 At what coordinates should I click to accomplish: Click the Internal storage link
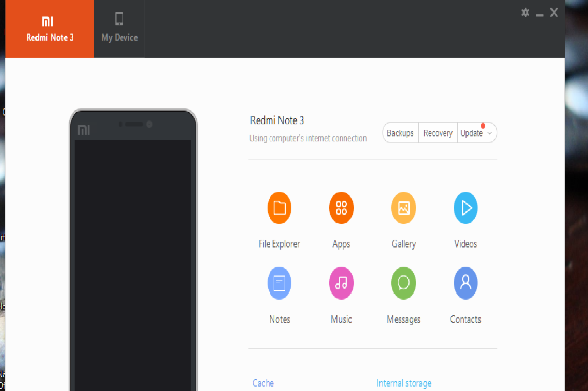[404, 383]
